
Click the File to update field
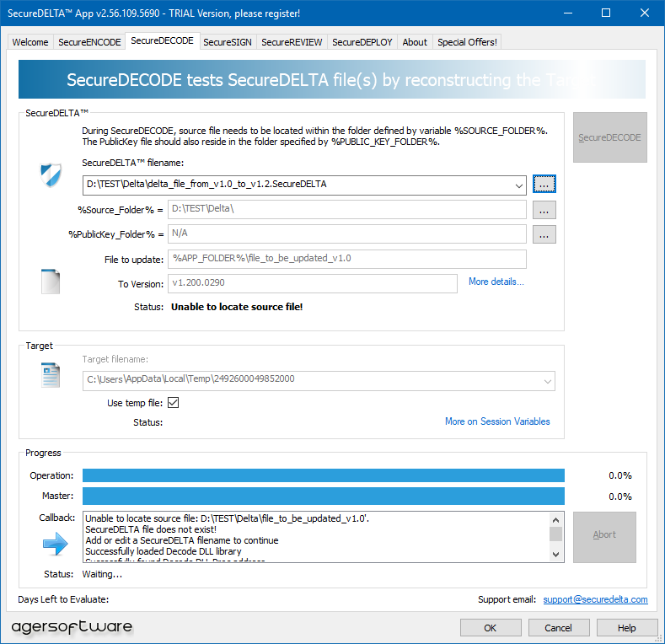click(x=347, y=259)
